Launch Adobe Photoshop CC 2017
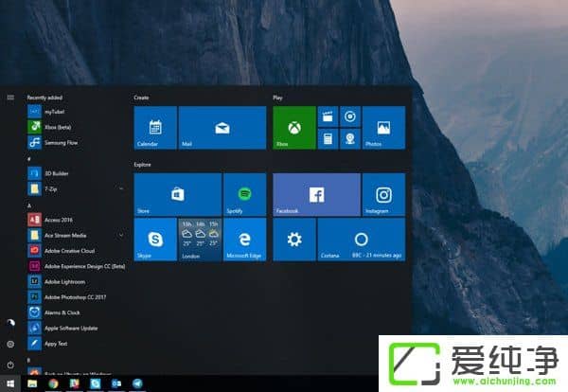This screenshot has width=568, height=392. (76, 297)
